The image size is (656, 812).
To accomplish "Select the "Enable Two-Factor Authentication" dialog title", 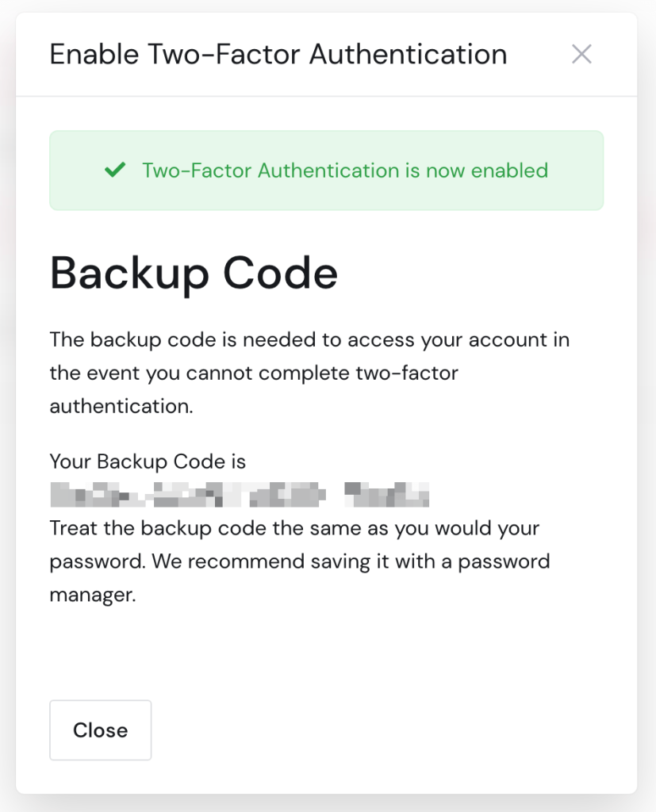I will 278,55.
